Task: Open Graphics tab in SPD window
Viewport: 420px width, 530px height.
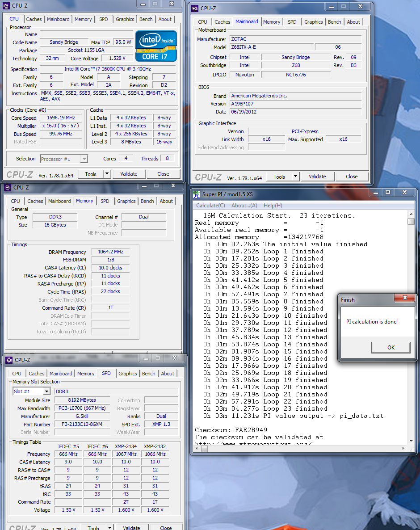Action: click(x=128, y=374)
